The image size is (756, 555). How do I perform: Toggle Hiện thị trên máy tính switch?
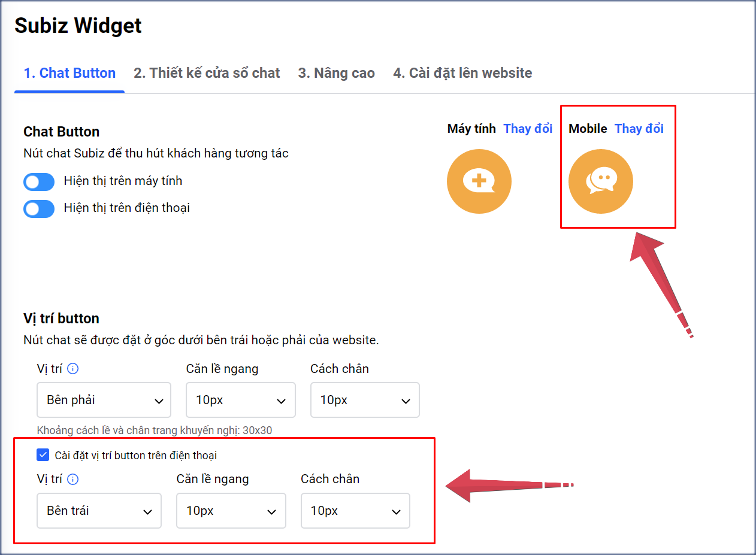pos(39,181)
